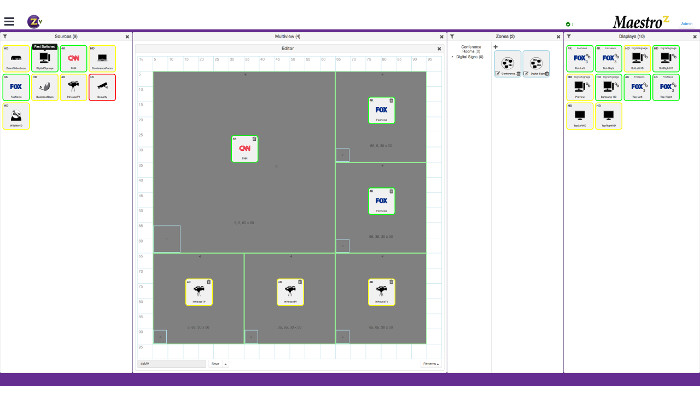Select Conference Rooms in the zones tree
The height and width of the screenshot is (400, 700).
point(471,49)
